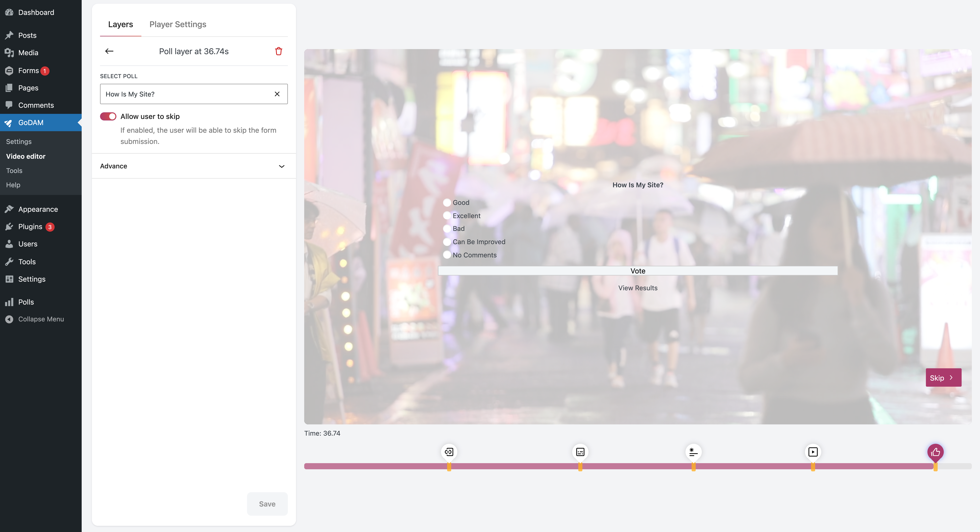The image size is (980, 532).
Task: Click the Collapse Menu label
Action: 41,319
